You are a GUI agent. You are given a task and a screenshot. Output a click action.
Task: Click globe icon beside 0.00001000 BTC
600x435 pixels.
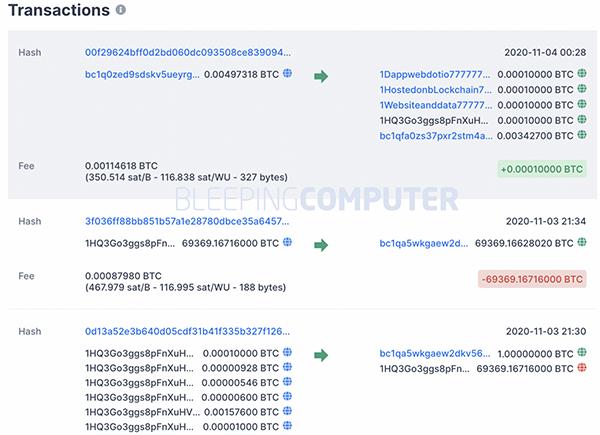[287, 425]
